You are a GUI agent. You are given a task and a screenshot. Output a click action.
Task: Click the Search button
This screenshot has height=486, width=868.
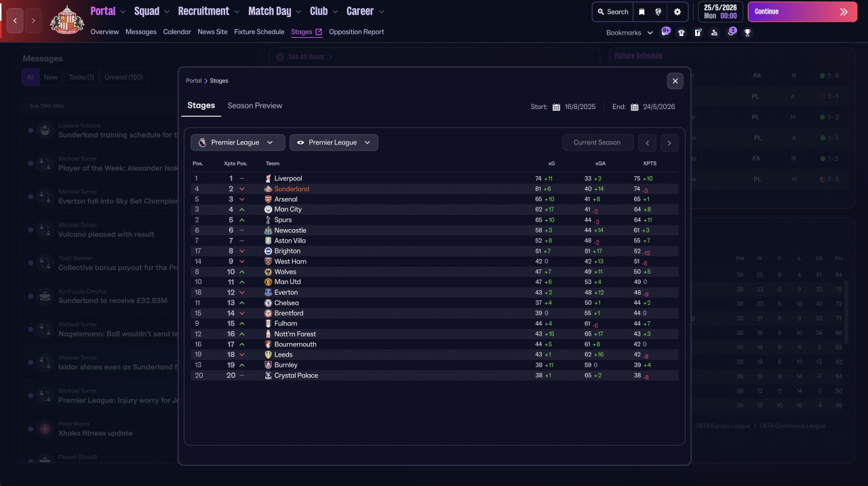coord(612,12)
